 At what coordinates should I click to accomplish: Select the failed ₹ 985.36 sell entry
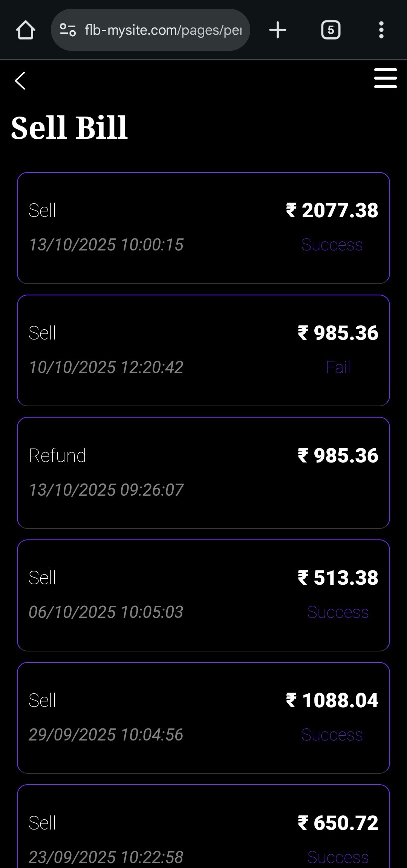(x=203, y=350)
